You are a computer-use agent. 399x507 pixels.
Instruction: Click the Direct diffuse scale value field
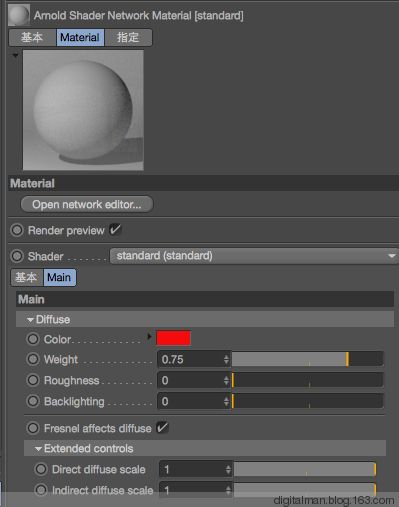click(x=192, y=469)
